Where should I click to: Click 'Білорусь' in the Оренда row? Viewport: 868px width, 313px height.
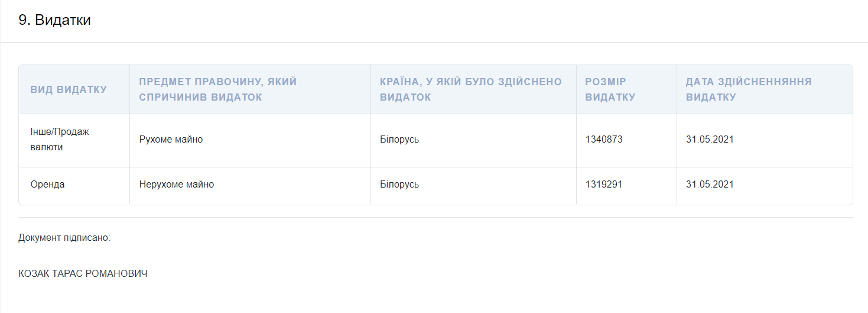(399, 185)
